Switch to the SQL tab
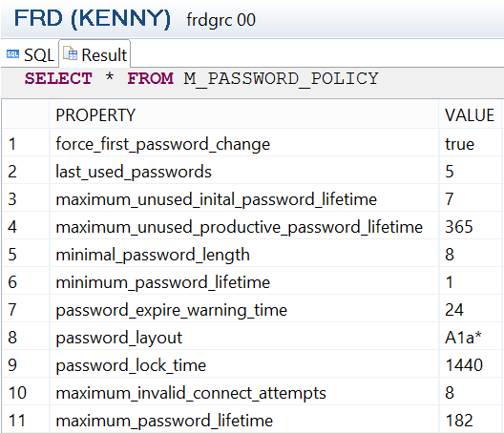Image resolution: width=504 pixels, height=433 pixels. pyautogui.click(x=30, y=54)
